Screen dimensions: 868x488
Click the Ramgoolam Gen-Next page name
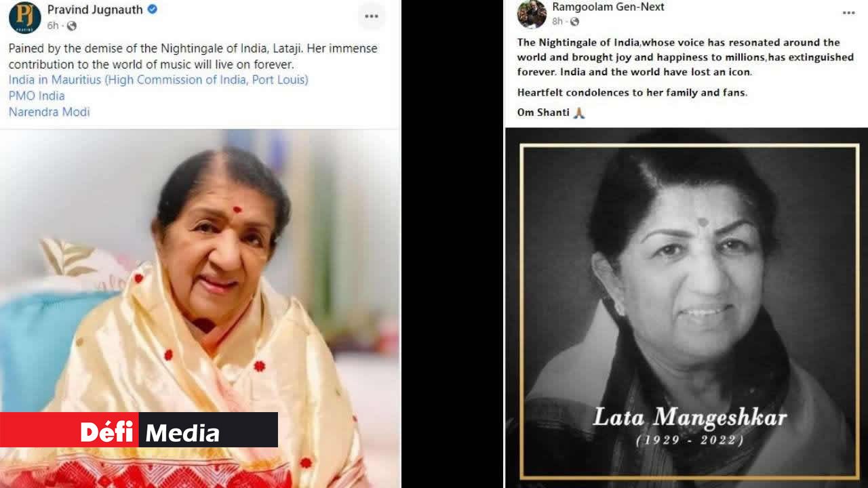click(x=608, y=7)
